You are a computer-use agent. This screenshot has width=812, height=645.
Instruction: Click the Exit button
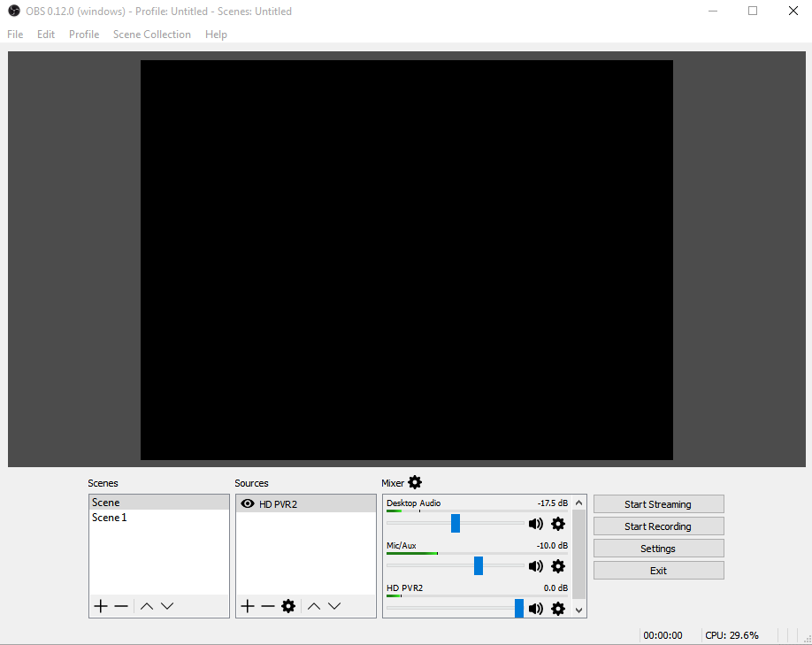pos(658,571)
